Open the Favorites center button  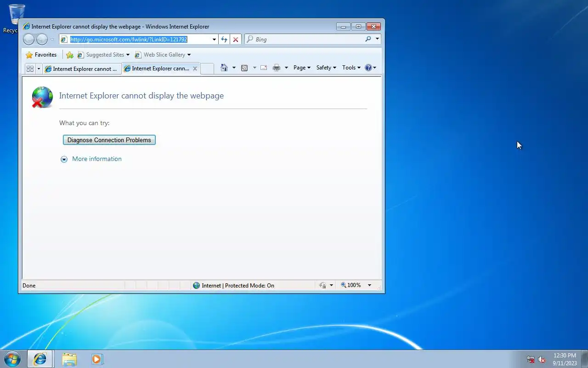click(x=41, y=55)
